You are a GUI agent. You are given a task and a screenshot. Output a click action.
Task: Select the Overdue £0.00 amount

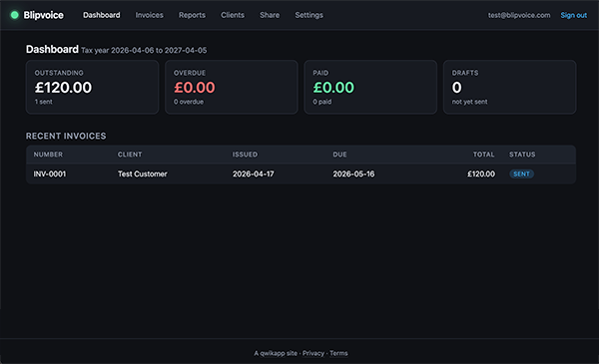(195, 88)
